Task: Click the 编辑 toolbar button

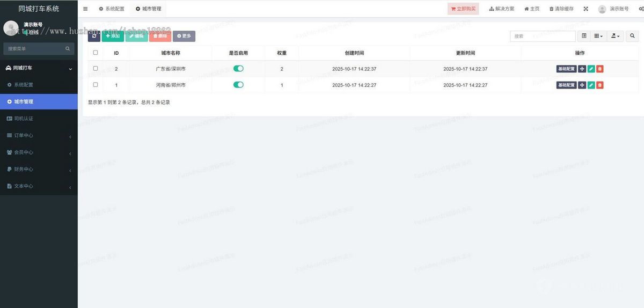Action: pos(136,36)
